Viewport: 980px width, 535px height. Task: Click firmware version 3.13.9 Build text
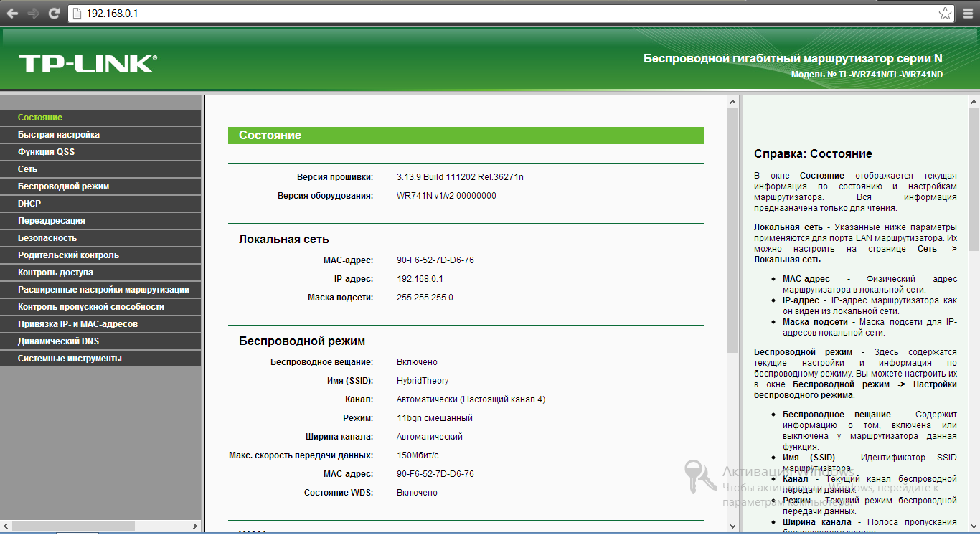(x=460, y=177)
